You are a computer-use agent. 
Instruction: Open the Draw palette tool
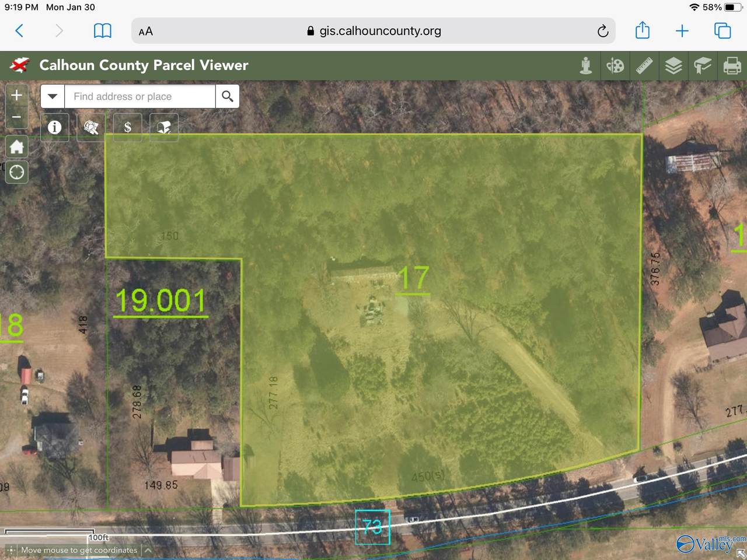tap(615, 66)
